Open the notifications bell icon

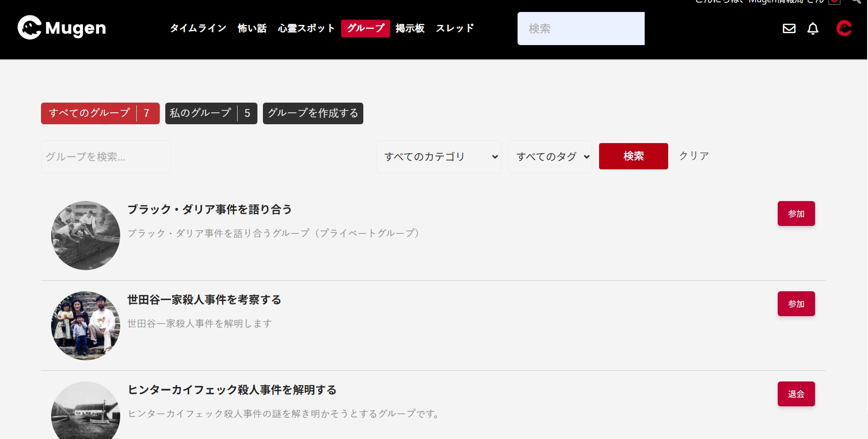[x=813, y=29]
